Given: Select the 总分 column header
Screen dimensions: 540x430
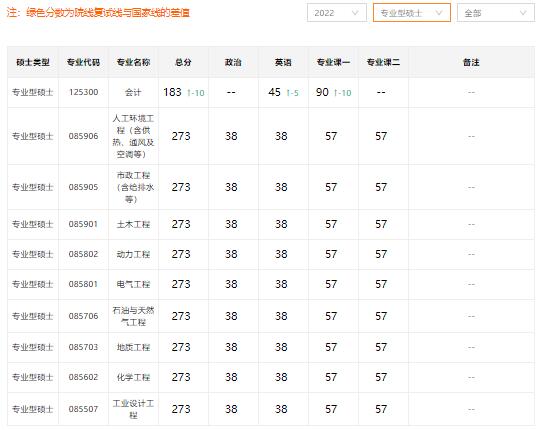Looking at the screenshot, I should click(183, 62).
